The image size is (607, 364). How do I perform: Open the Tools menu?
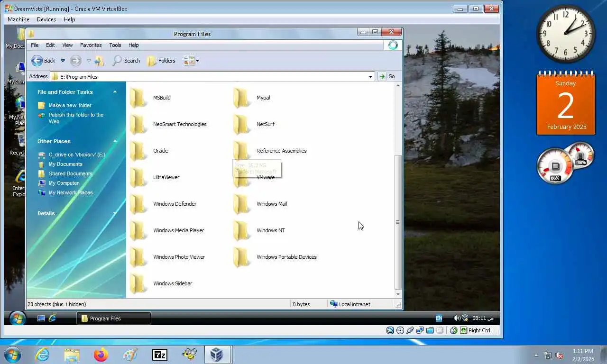tap(115, 45)
